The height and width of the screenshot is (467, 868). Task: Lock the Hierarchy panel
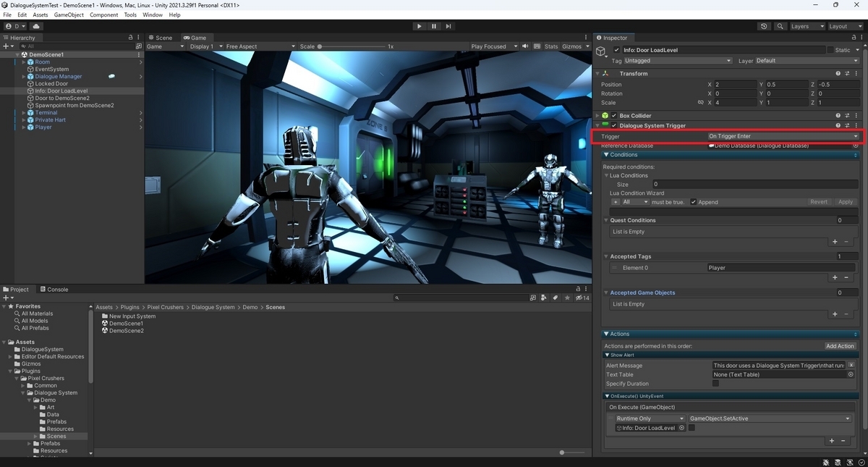(x=130, y=38)
